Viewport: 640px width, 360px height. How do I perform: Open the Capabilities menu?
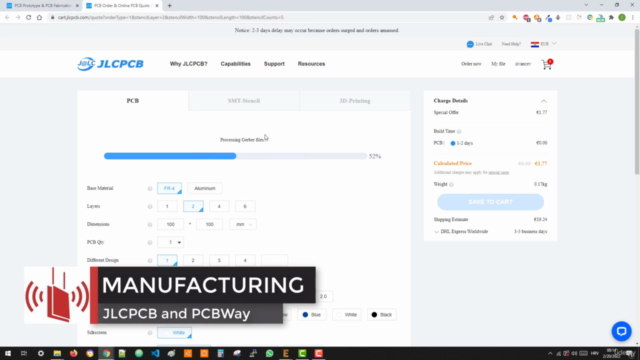tap(236, 64)
